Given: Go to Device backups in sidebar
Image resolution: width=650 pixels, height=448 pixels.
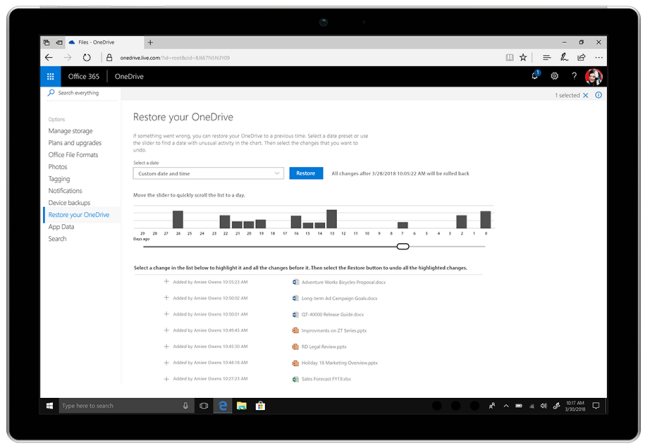Looking at the screenshot, I should pos(69,202).
